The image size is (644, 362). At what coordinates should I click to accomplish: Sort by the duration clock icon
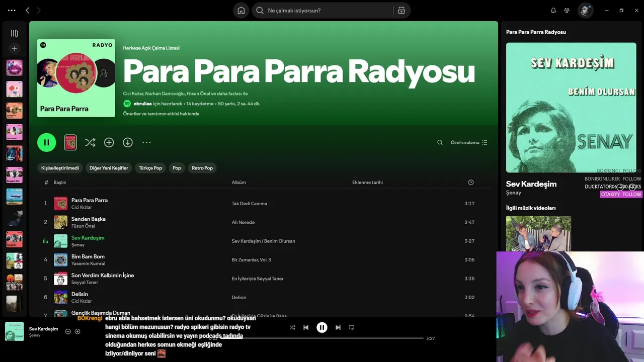[470, 183]
